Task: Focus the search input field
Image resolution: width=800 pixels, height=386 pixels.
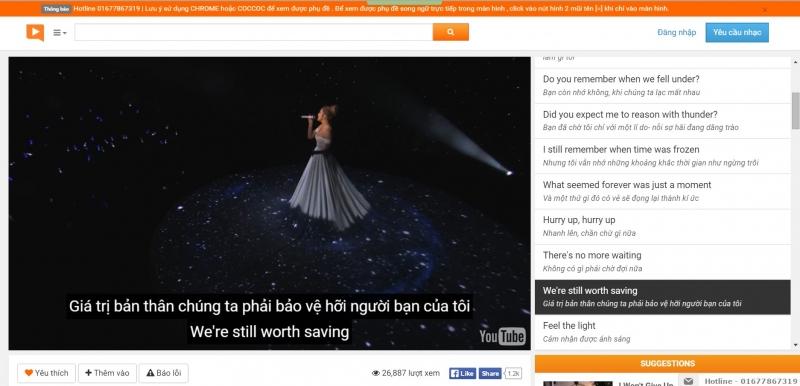Action: (254, 32)
